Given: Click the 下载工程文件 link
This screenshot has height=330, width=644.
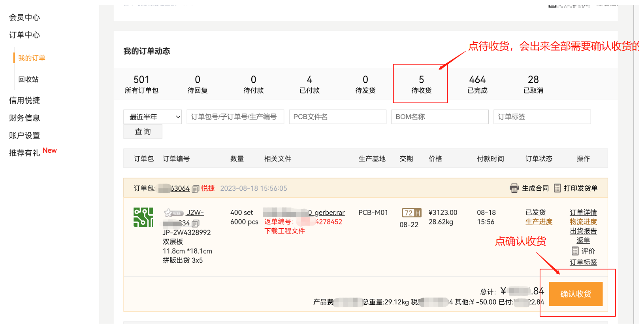Looking at the screenshot, I should pyautogui.click(x=284, y=231).
